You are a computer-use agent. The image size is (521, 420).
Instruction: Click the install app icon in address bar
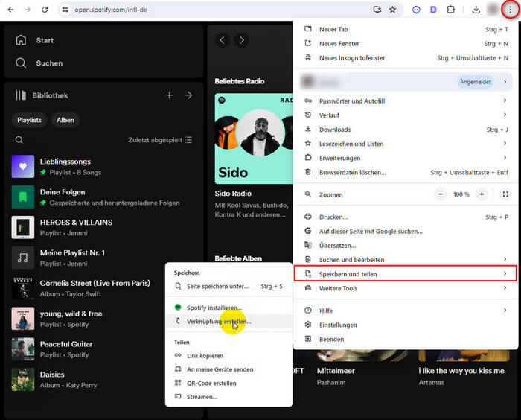[377, 10]
